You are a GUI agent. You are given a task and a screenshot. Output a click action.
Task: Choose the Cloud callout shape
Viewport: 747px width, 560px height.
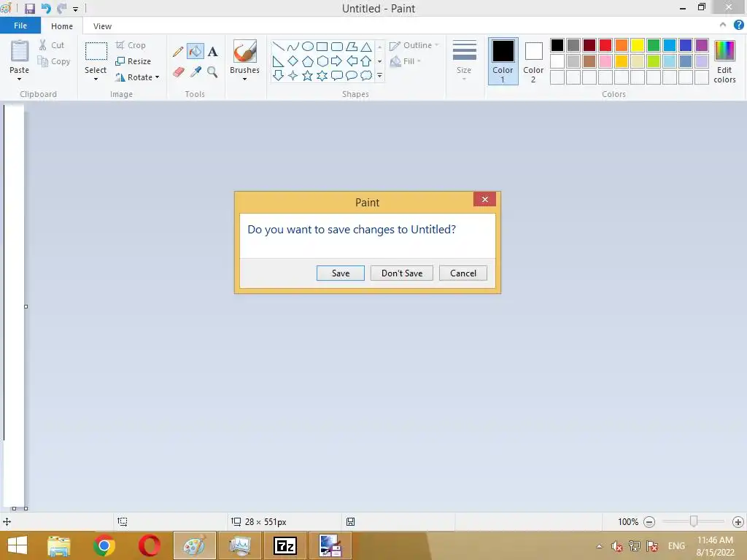[366, 75]
